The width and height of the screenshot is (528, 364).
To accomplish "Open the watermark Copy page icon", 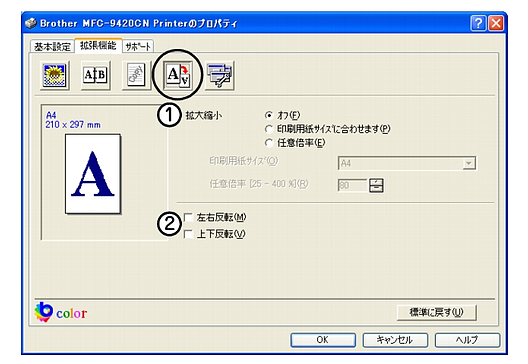I will pos(136,75).
